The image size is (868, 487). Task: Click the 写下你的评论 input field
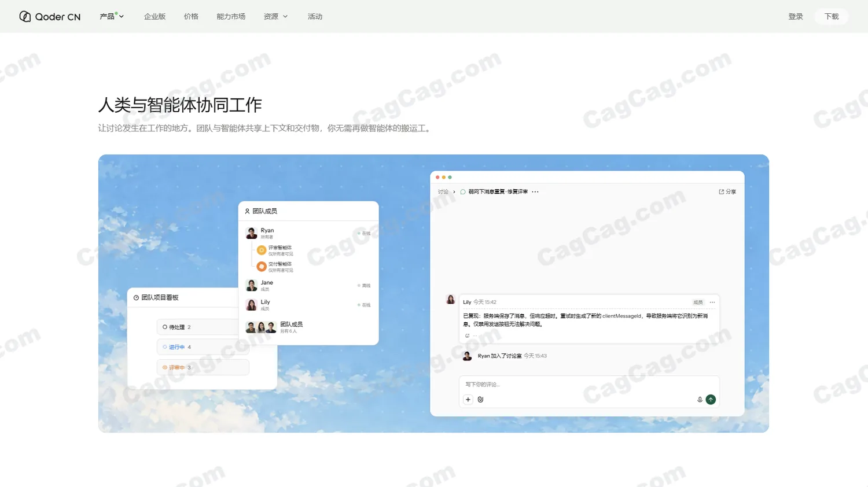[589, 384]
